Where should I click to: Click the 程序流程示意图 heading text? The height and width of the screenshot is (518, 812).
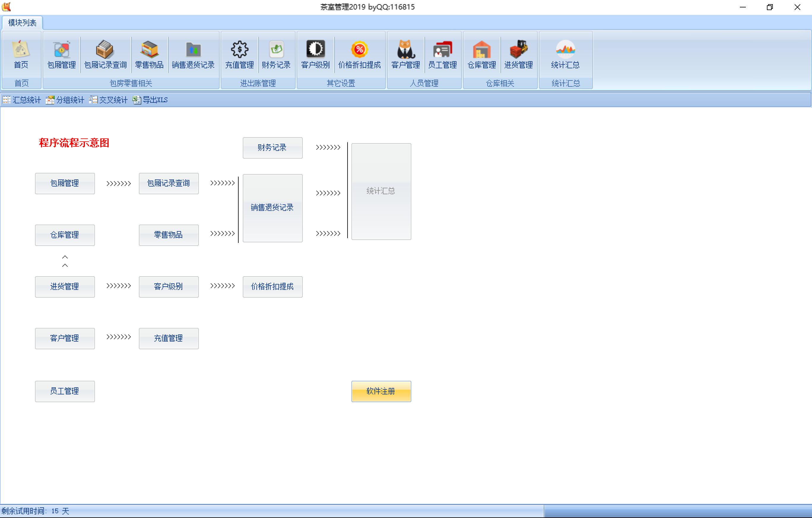[x=74, y=143]
